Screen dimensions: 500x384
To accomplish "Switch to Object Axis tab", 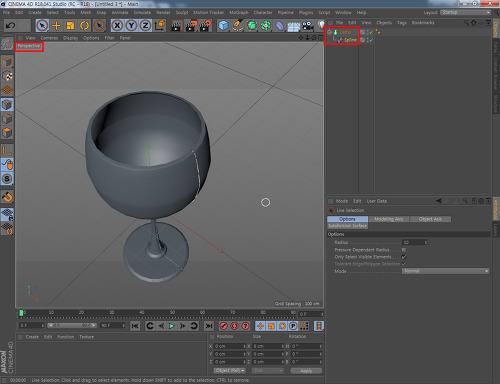I will (430, 219).
